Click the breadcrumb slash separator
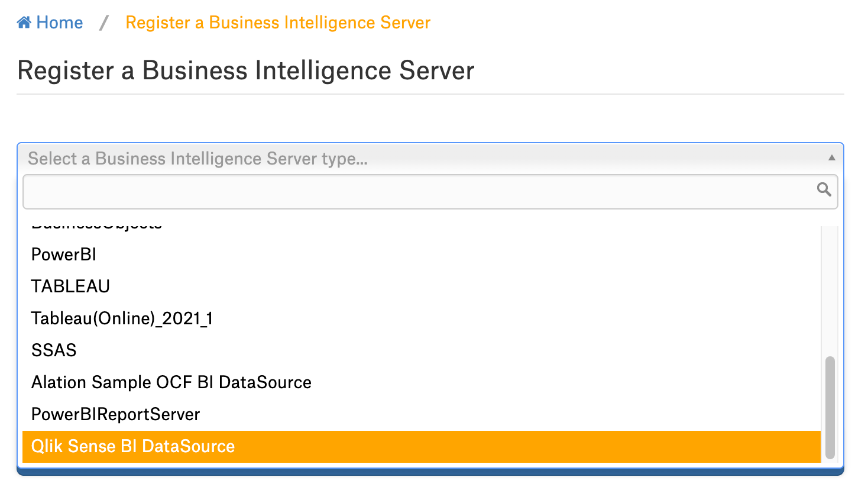The image size is (868, 490). coord(104,22)
